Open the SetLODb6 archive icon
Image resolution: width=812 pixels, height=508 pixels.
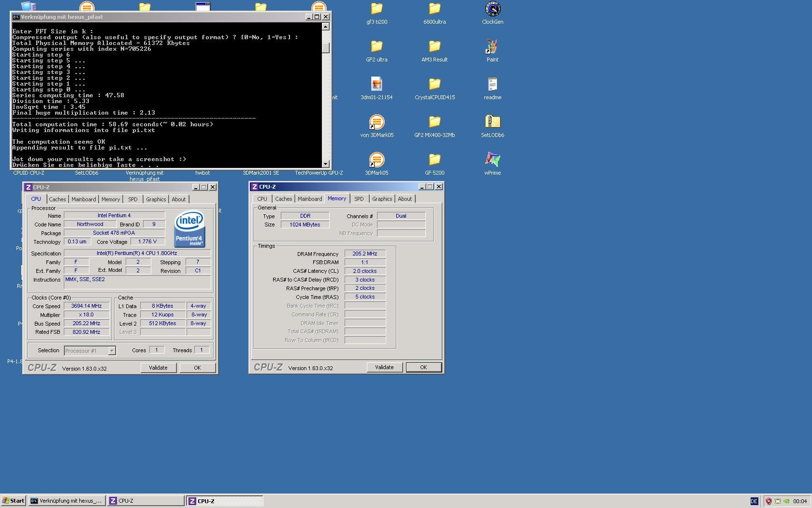click(493, 122)
